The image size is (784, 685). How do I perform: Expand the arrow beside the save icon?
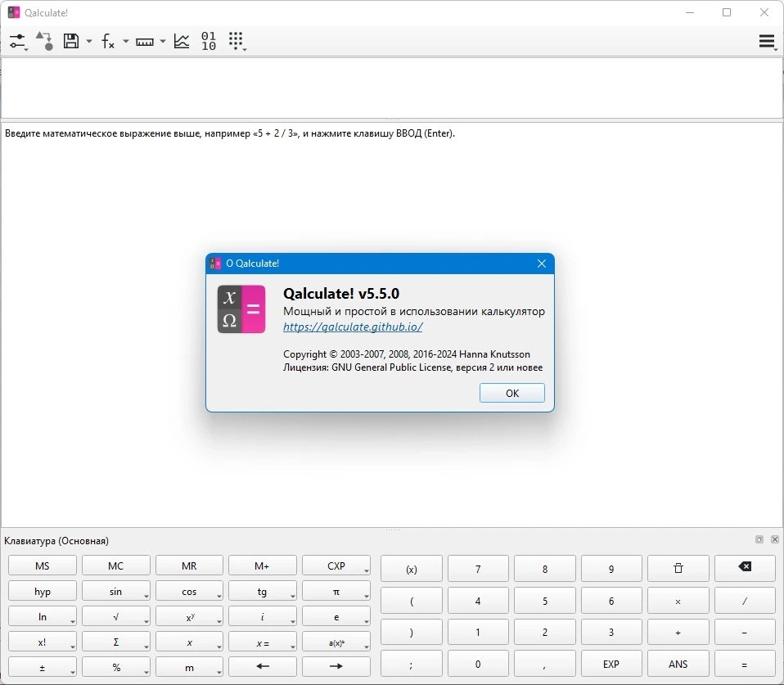(89, 41)
